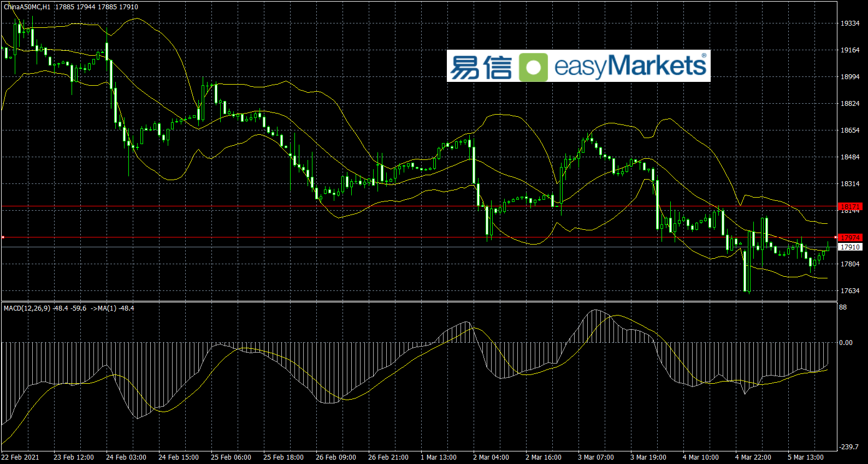Click the red 18171 price tag
868x464 pixels.
coord(850,206)
